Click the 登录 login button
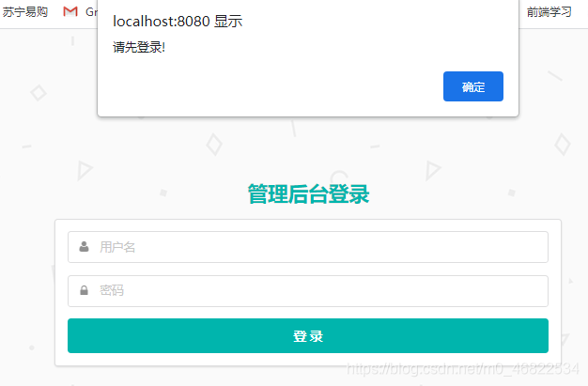 coord(308,335)
